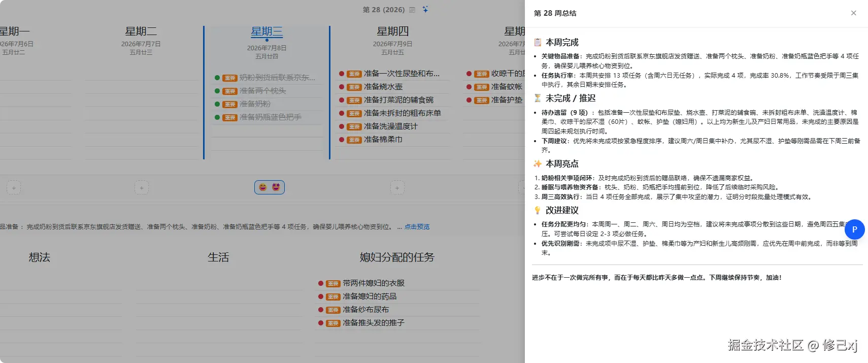The image size is (868, 363).
Task: Open the task 准备棉柔巾
Action: tap(383, 140)
